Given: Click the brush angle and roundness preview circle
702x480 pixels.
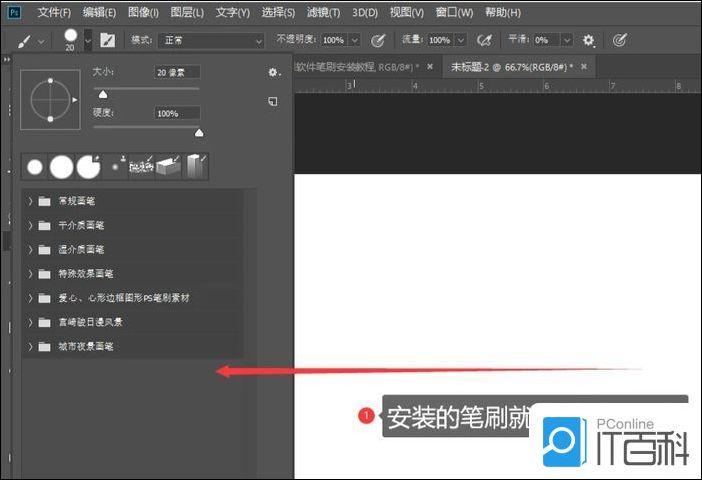Looking at the screenshot, I should tap(51, 99).
